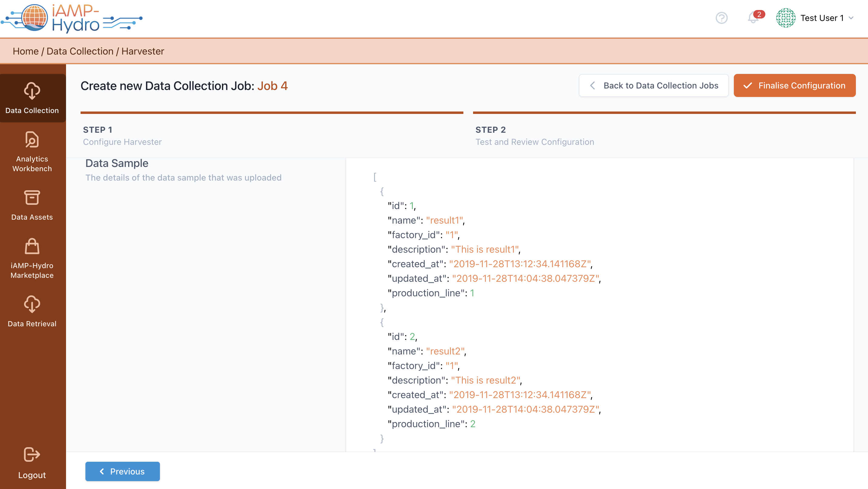Click the JSON data sample result1 name value
This screenshot has height=489, width=868.
[444, 220]
